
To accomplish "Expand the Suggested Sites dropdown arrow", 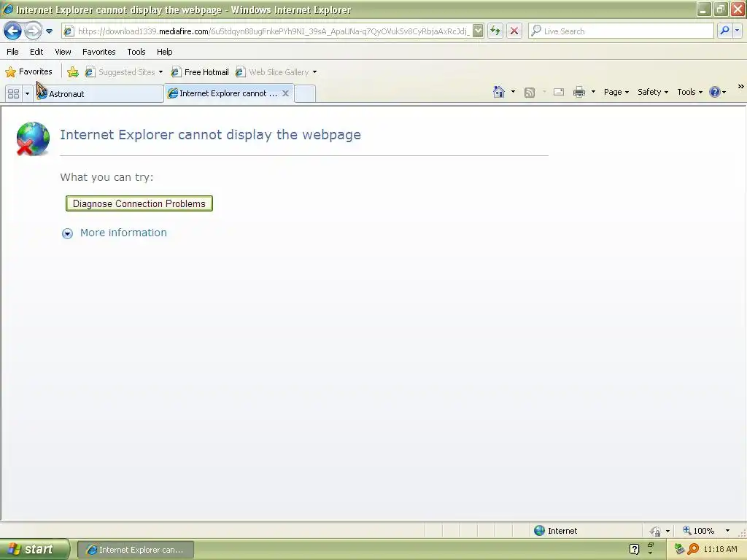I will [160, 72].
